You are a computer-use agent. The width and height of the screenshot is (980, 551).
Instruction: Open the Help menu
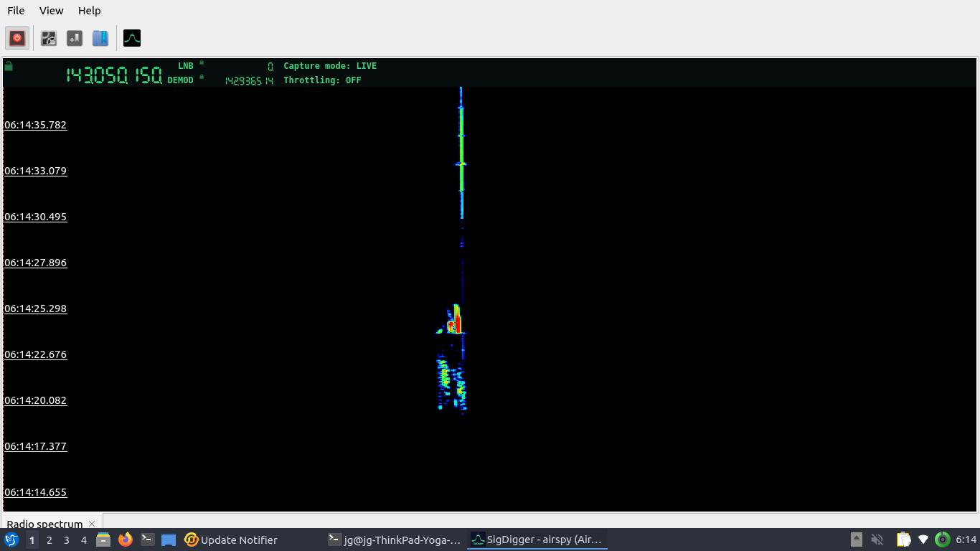(x=90, y=11)
